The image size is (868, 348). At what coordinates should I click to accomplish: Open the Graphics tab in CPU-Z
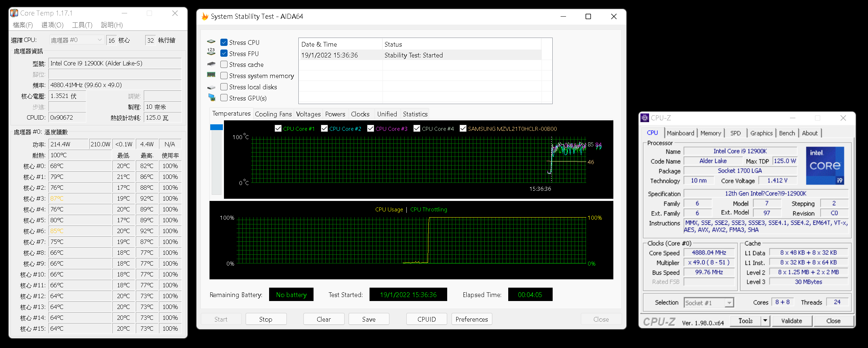(761, 133)
